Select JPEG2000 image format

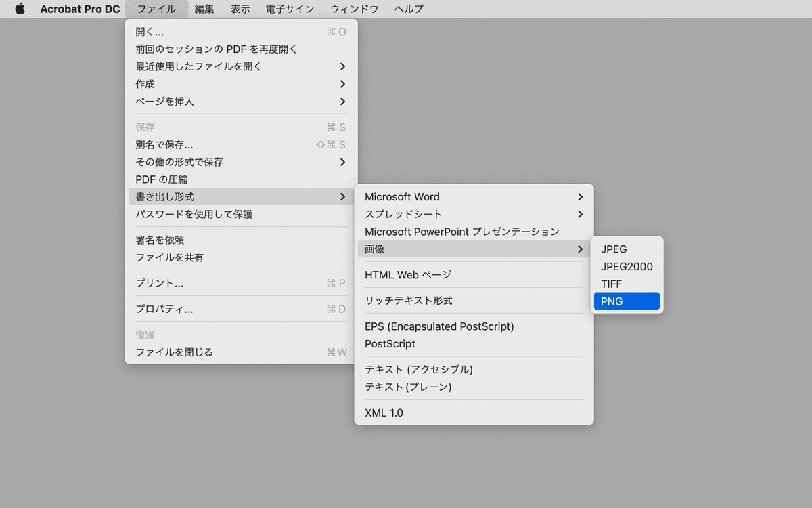point(627,267)
